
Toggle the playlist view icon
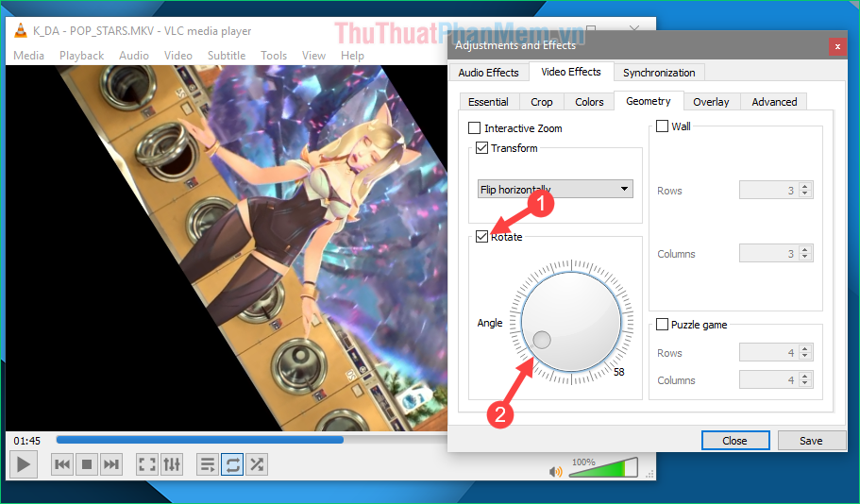(x=208, y=464)
